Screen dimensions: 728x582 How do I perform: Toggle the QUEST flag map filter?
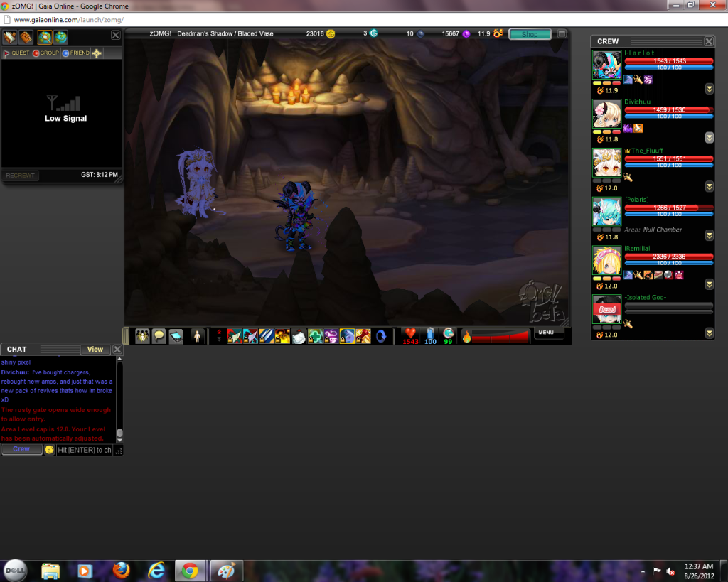tap(17, 53)
